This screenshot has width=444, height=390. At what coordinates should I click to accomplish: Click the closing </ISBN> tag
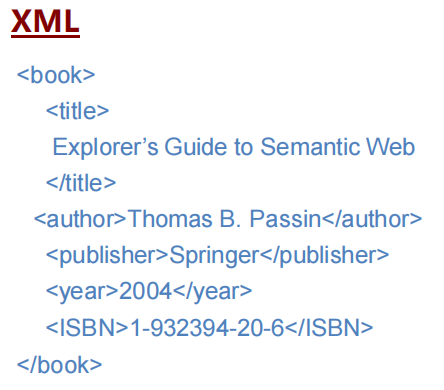pos(329,327)
